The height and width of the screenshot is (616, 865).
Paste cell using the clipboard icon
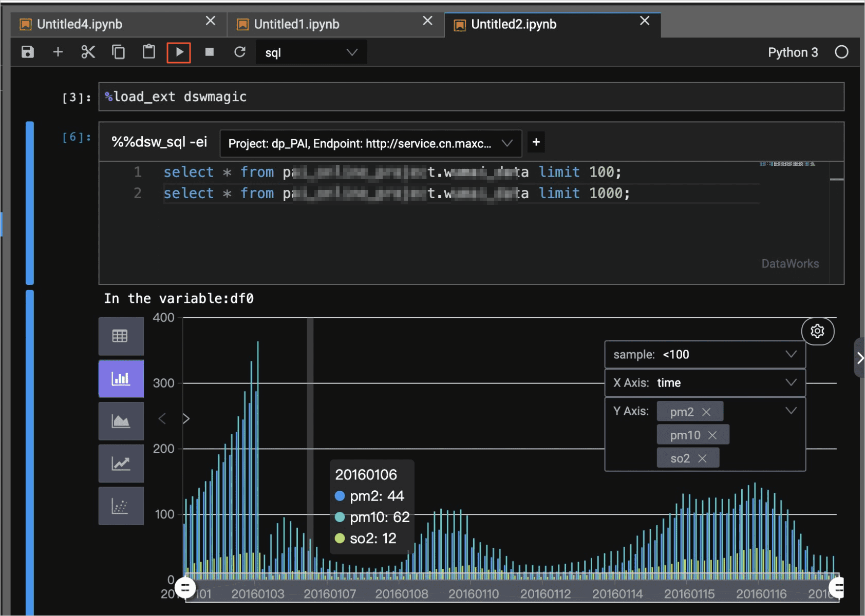click(149, 52)
